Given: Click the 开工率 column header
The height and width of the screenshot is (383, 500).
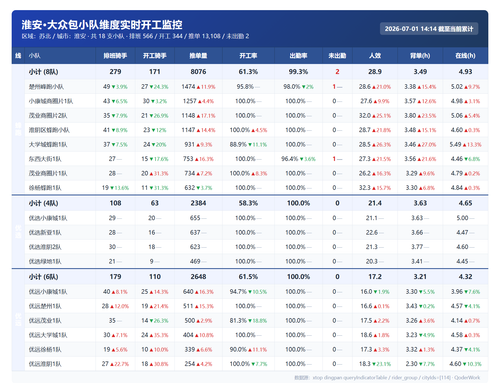Looking at the screenshot, I should point(248,56).
